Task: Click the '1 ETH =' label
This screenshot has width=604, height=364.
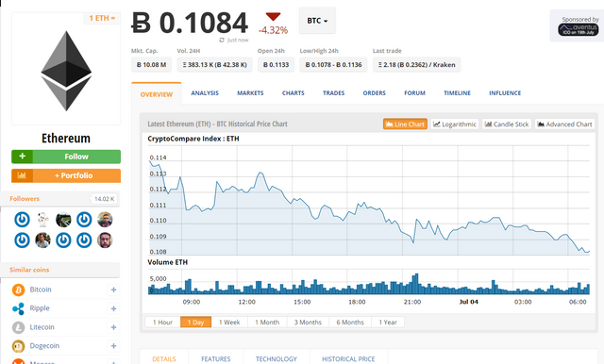Action: point(102,18)
